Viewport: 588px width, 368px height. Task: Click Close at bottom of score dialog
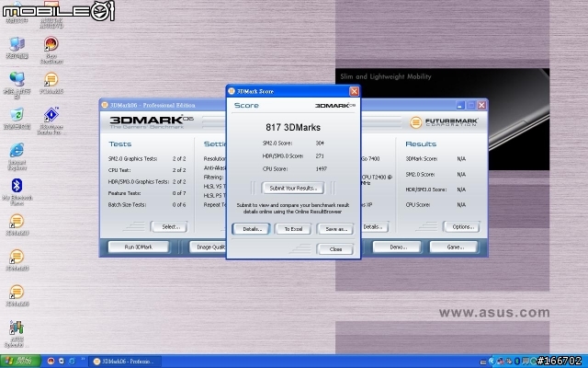[x=335, y=249]
